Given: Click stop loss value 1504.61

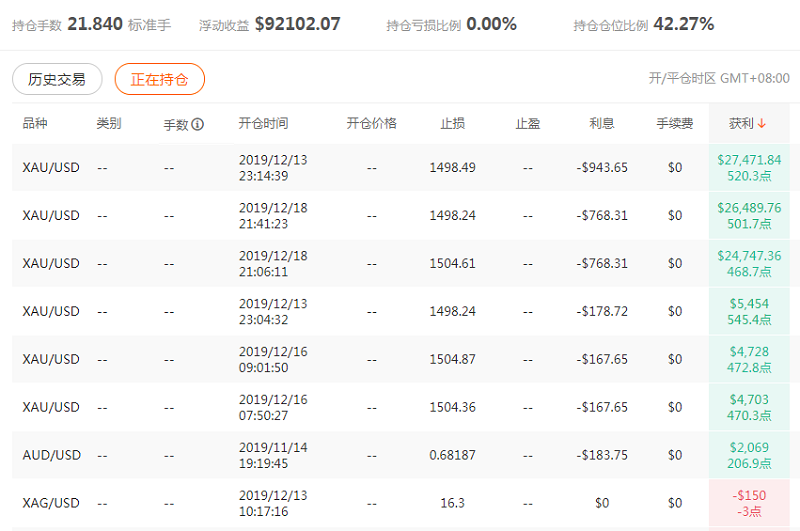Looking at the screenshot, I should [453, 264].
